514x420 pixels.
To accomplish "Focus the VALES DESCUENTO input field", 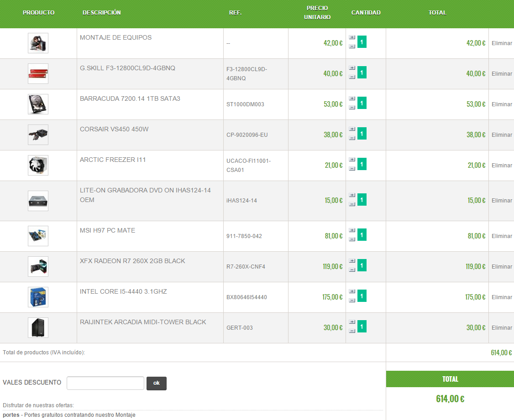I will coord(105,383).
